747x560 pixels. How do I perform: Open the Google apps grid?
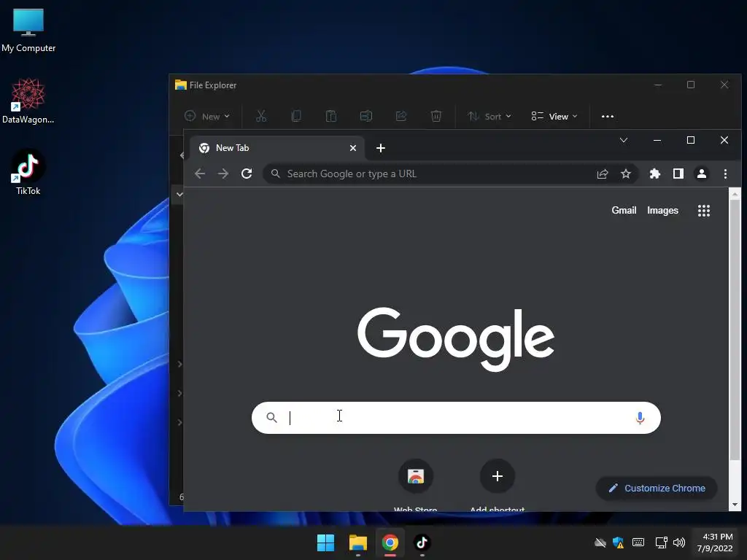(704, 211)
